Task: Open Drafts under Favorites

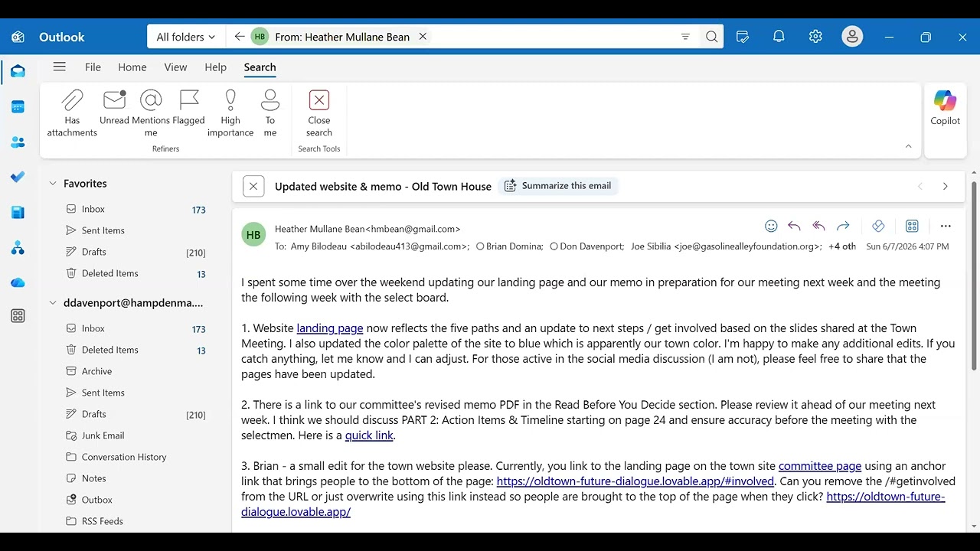Action: pos(136,252)
